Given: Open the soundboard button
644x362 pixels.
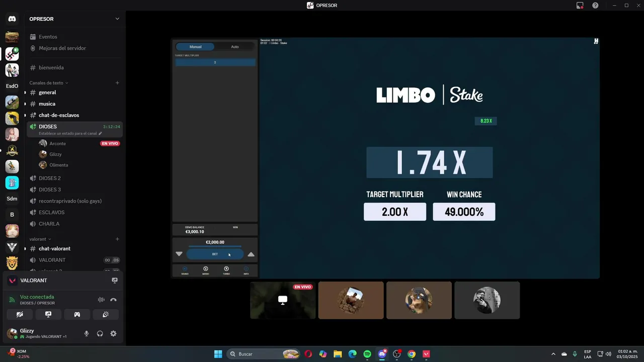Looking at the screenshot, I should point(106,314).
